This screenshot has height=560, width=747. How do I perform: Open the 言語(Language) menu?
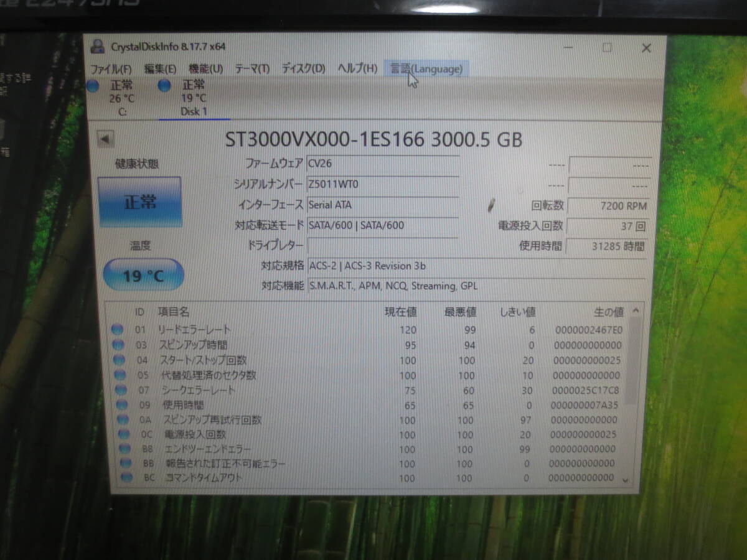click(x=426, y=68)
